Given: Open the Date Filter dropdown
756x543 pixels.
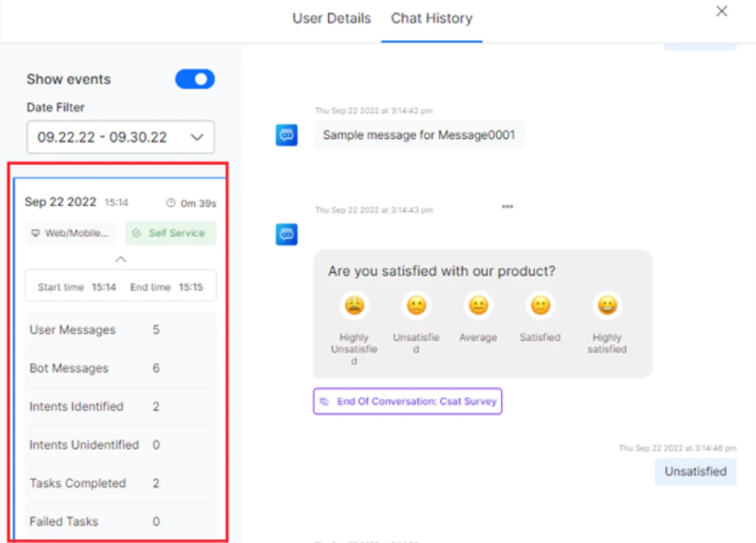Looking at the screenshot, I should coord(120,137).
